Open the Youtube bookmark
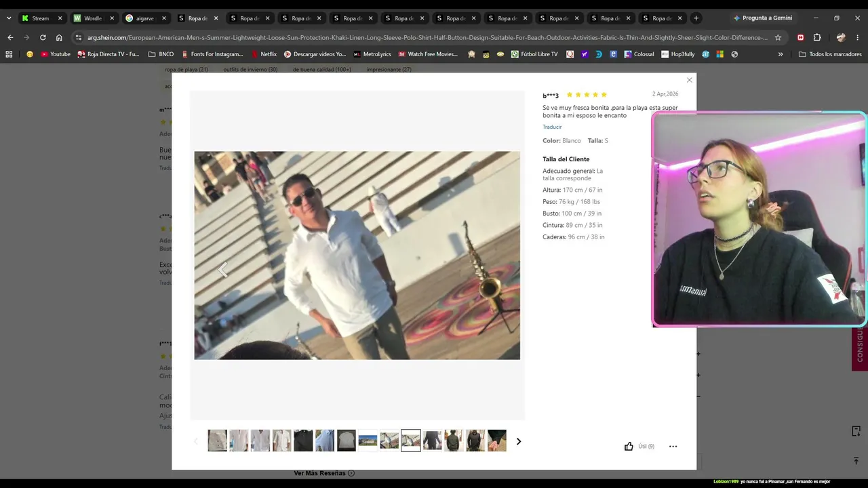This screenshot has height=488, width=868. [56, 54]
